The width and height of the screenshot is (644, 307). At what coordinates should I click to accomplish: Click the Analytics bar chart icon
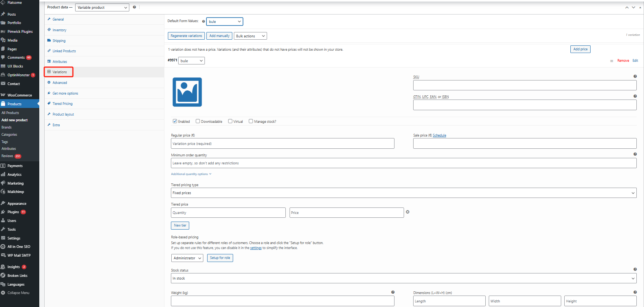(3, 174)
